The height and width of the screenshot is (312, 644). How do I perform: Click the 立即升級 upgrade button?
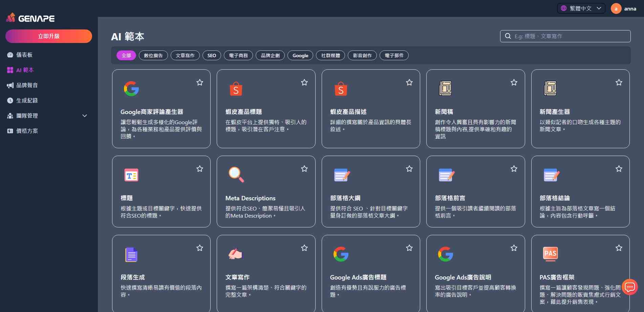[x=49, y=36]
